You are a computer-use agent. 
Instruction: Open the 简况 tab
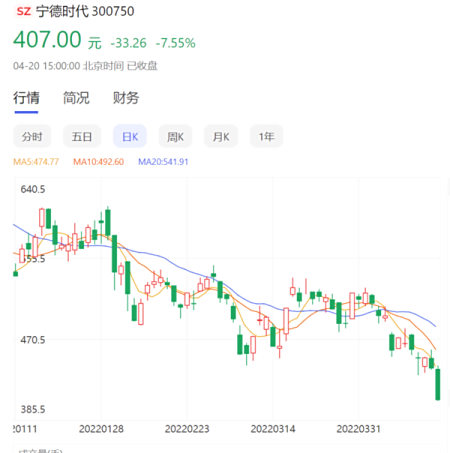[x=76, y=98]
